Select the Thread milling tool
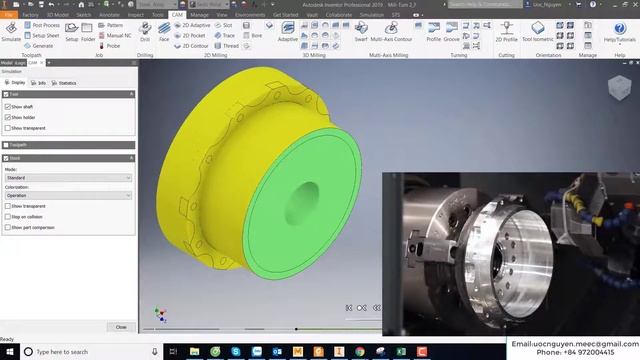Viewport: 640px width, 360px height. click(x=227, y=46)
